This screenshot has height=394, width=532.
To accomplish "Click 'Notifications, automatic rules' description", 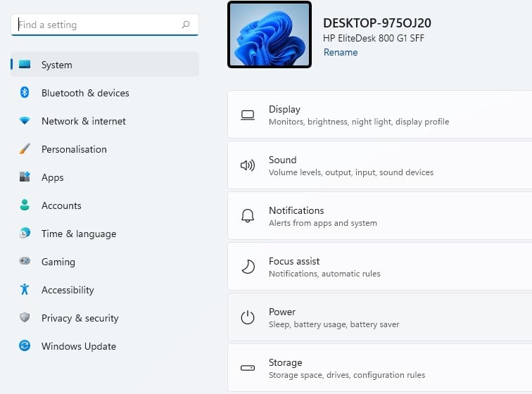I will click(x=324, y=274).
